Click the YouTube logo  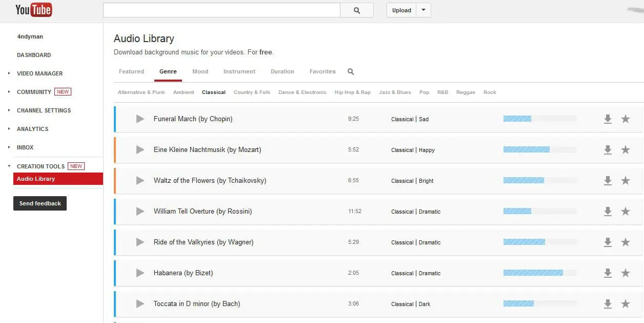(x=33, y=10)
